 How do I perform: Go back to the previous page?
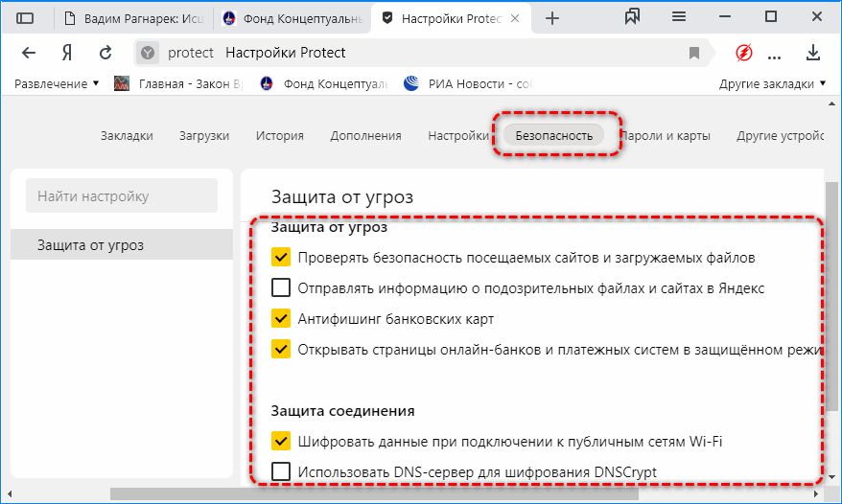click(29, 53)
